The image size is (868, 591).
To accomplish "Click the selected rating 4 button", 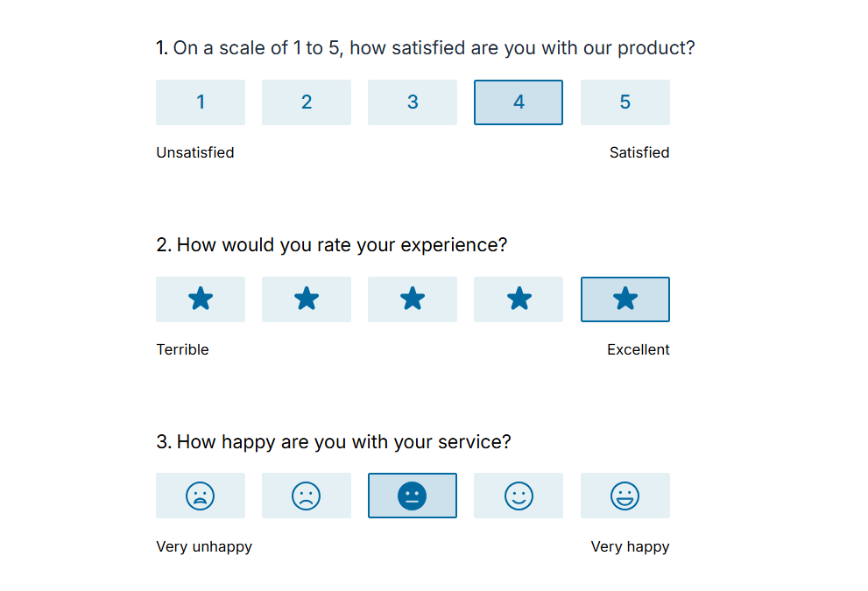I will pos(519,102).
